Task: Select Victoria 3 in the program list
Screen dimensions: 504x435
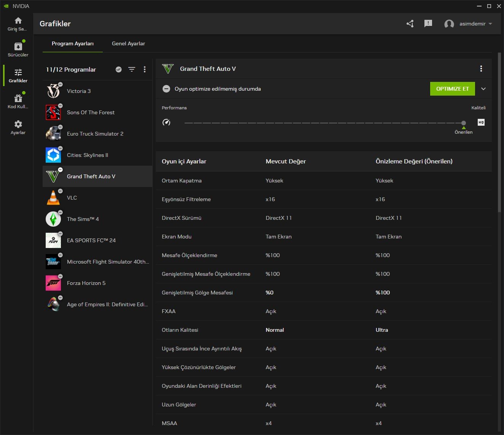Action: click(97, 91)
